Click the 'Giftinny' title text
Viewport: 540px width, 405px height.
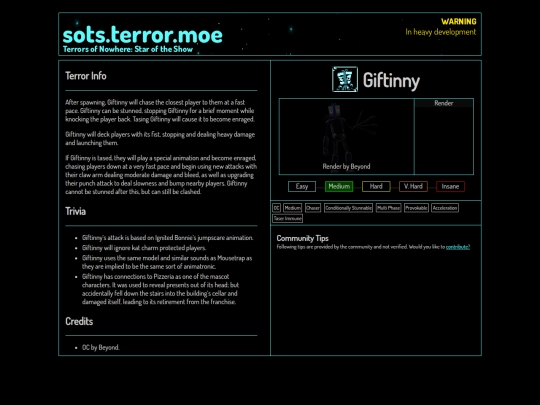392,81
